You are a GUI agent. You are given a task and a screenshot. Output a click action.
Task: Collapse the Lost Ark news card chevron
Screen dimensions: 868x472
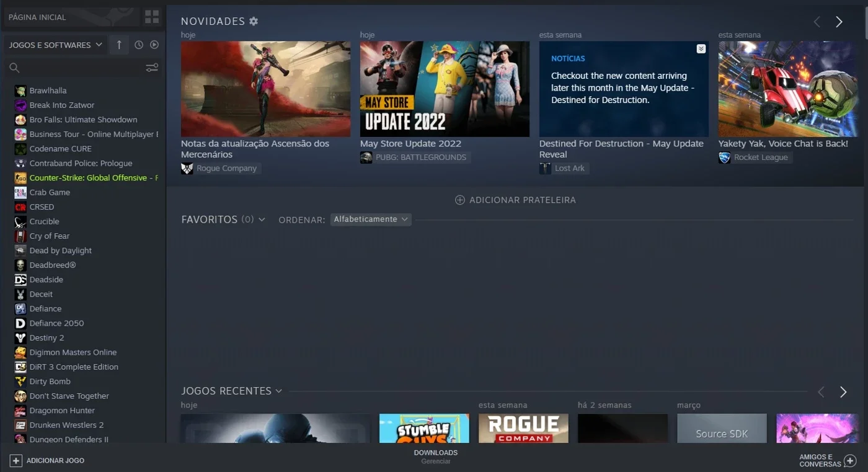(701, 49)
